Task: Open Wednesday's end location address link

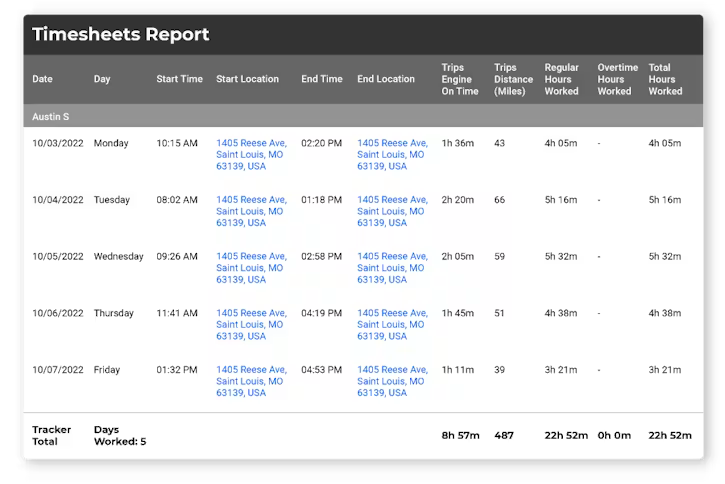Action: point(392,268)
